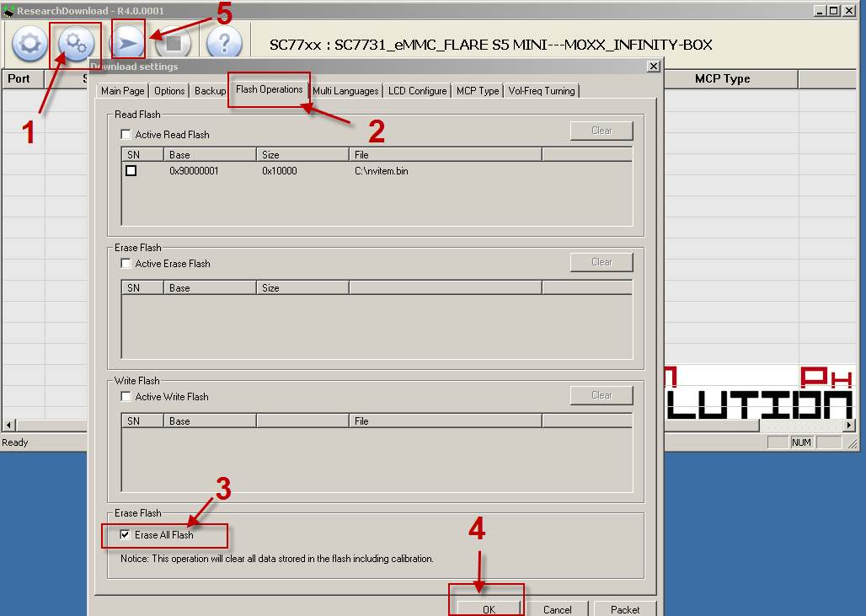
Task: Click the Packet button
Action: tap(625, 608)
